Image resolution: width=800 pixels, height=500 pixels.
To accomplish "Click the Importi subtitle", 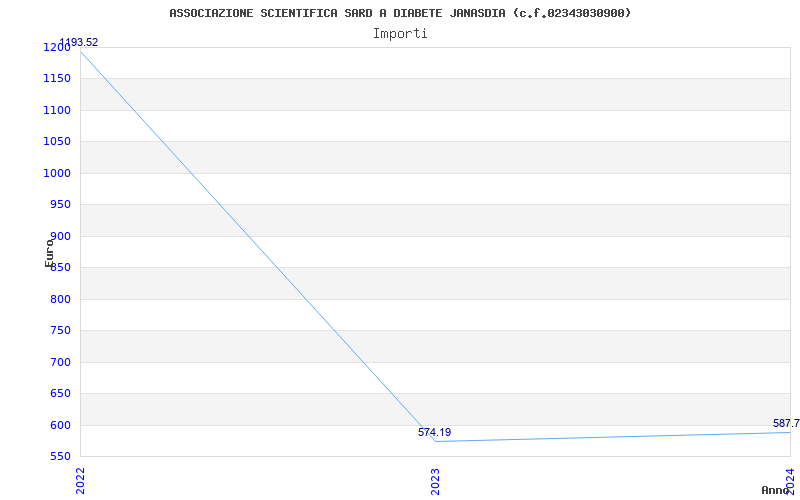I will pos(400,34).
